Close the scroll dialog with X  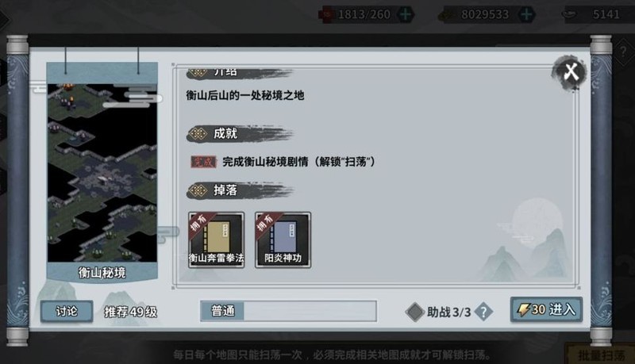click(x=570, y=72)
